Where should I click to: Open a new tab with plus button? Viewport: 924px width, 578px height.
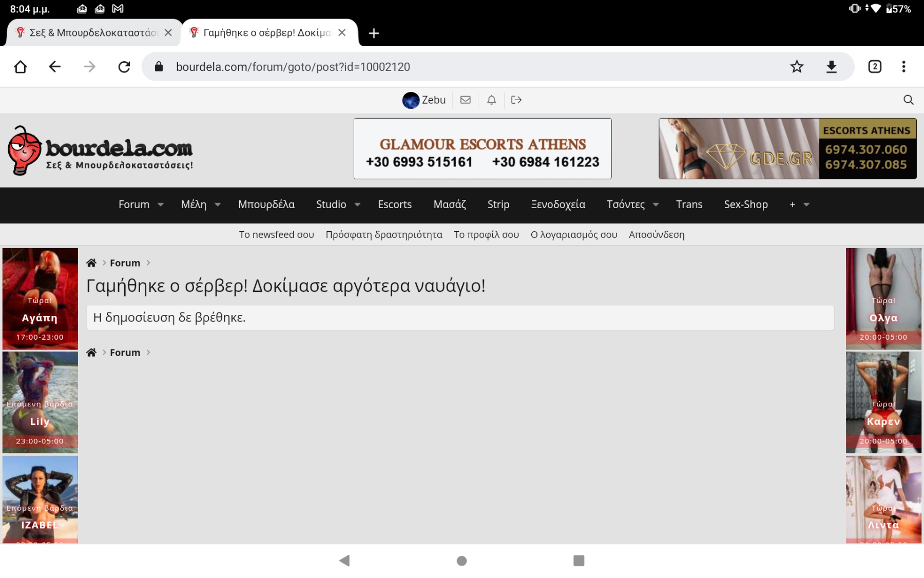[374, 33]
